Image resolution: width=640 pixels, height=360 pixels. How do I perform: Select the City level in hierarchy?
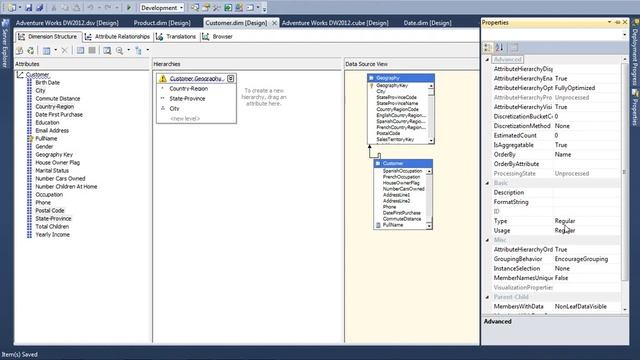[174, 109]
